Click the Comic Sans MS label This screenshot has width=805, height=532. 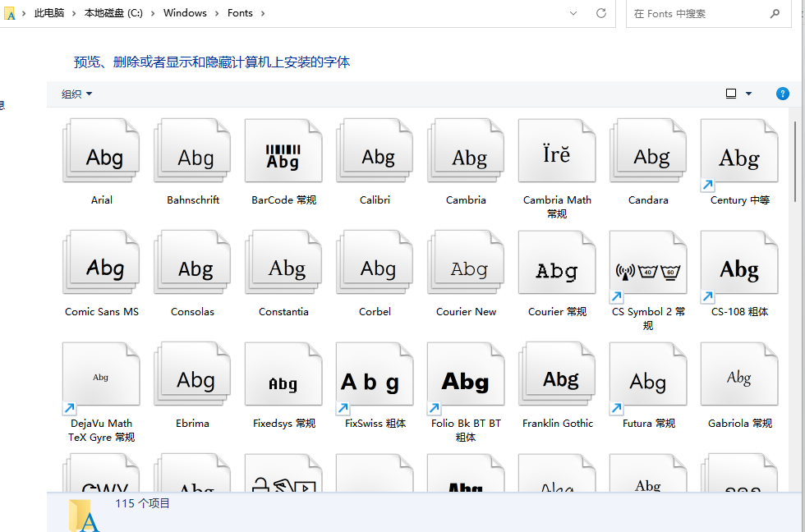(102, 311)
